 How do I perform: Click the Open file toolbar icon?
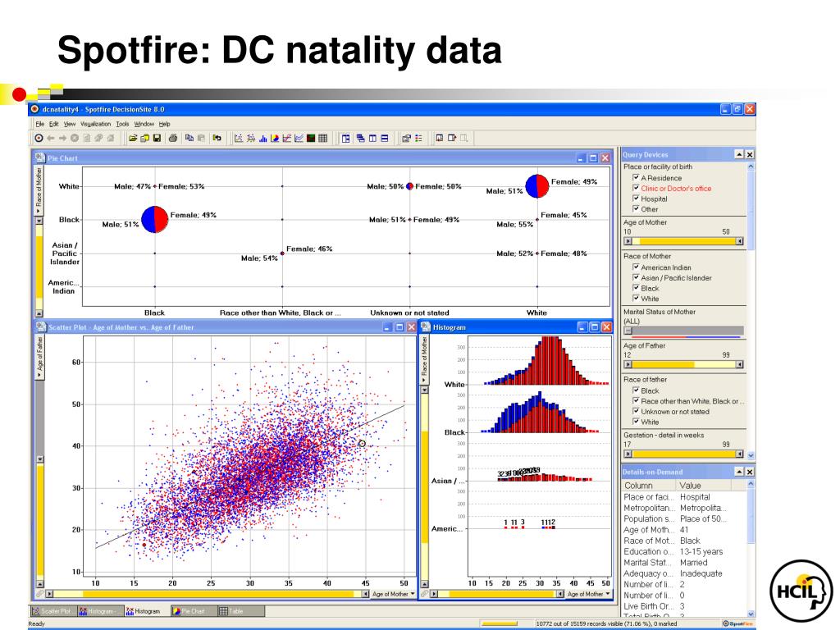(133, 138)
